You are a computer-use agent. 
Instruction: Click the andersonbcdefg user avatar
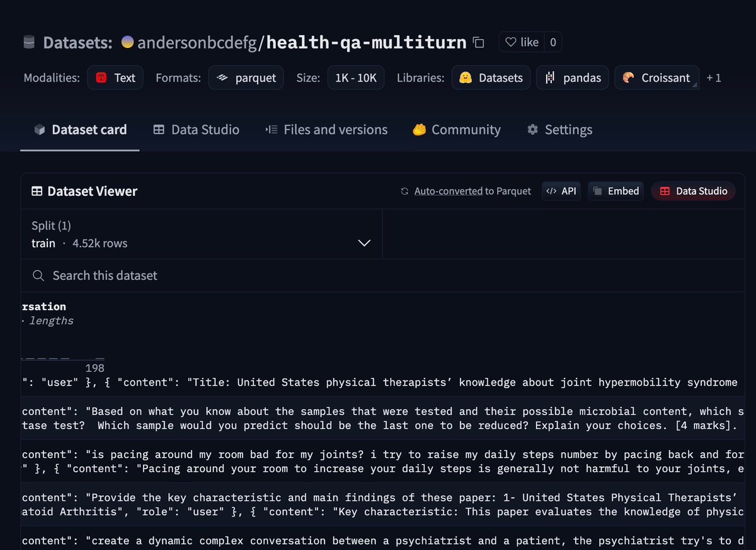coord(127,42)
